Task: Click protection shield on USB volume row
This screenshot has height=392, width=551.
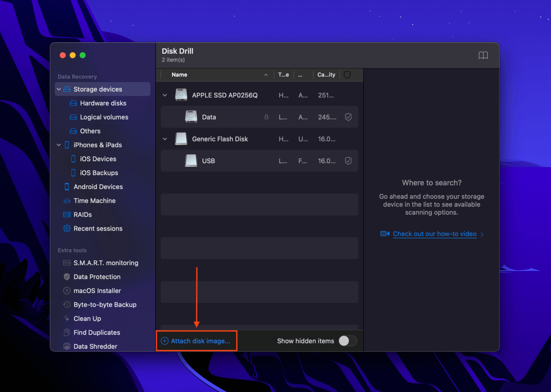Action: tap(348, 161)
